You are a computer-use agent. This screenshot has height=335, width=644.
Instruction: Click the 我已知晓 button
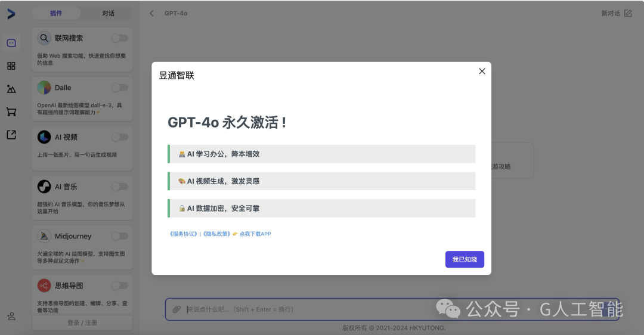465,259
